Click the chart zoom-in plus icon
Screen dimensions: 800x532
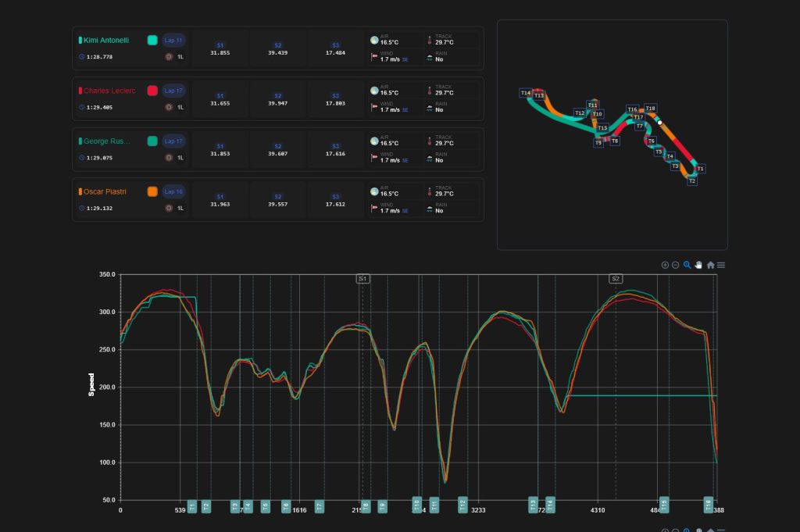coord(665,266)
